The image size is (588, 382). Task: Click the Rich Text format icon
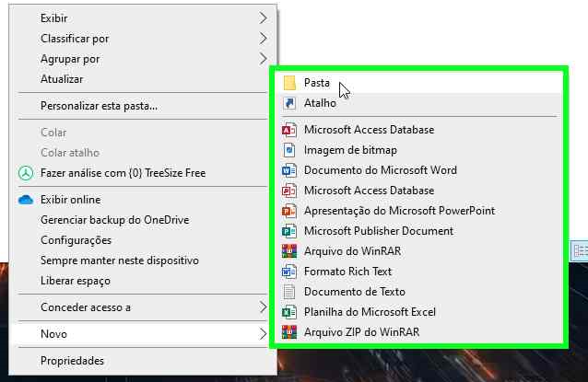(x=289, y=272)
